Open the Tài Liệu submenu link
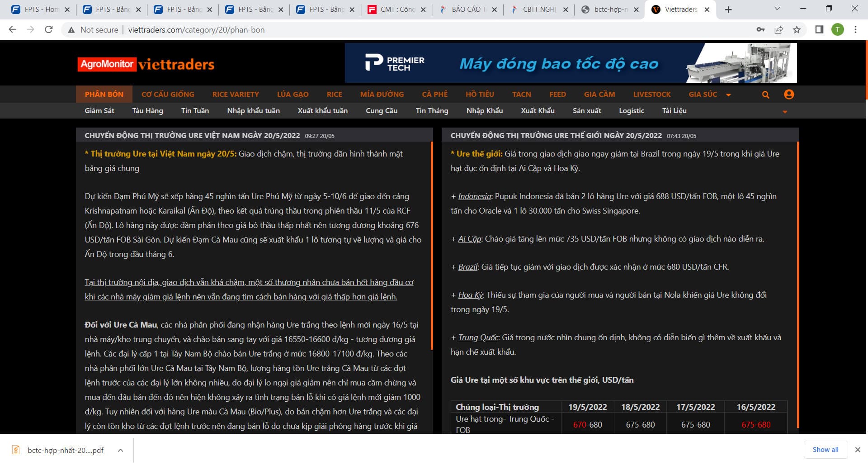The width and height of the screenshot is (868, 466). click(674, 110)
